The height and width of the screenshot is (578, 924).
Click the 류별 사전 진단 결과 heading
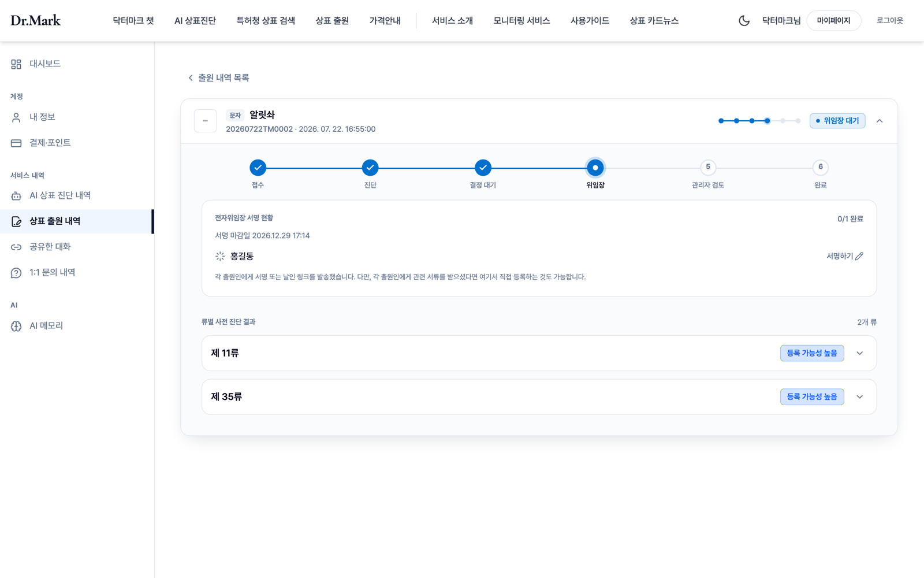(228, 322)
